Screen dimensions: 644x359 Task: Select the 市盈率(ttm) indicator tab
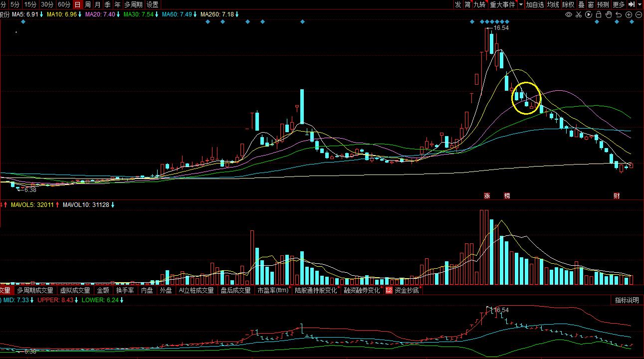(x=273, y=290)
